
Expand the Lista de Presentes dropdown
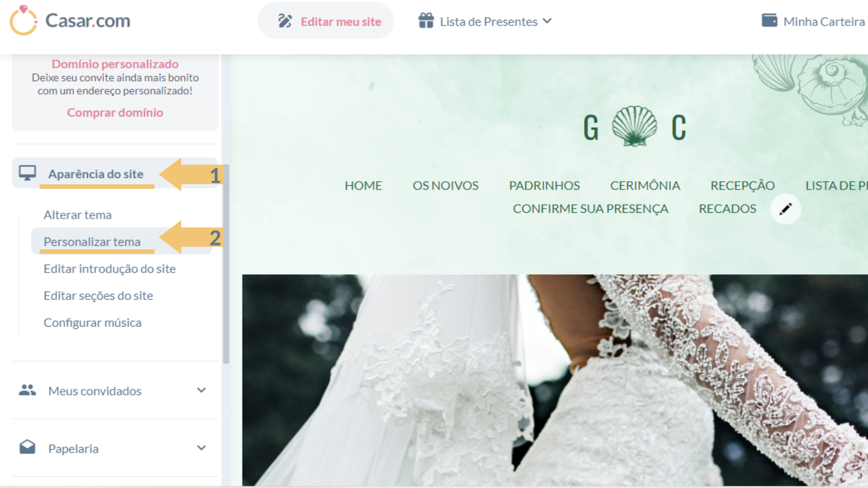(x=547, y=21)
